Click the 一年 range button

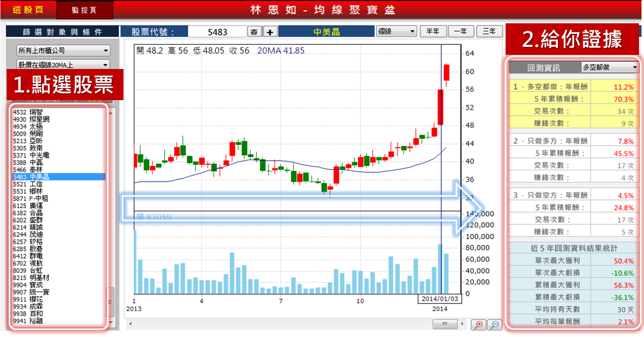461,32
